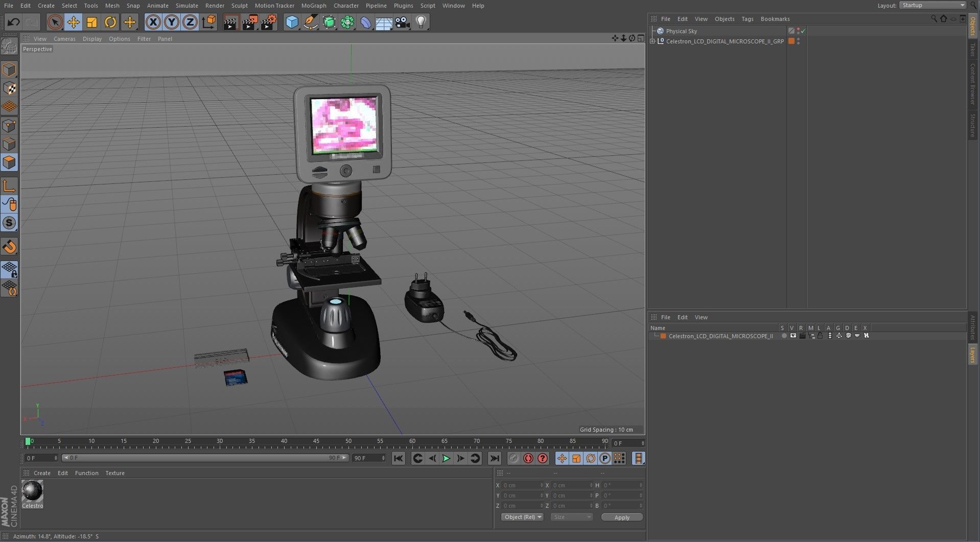Viewport: 980px width, 542px height.
Task: Add a Camera object
Action: point(403,22)
